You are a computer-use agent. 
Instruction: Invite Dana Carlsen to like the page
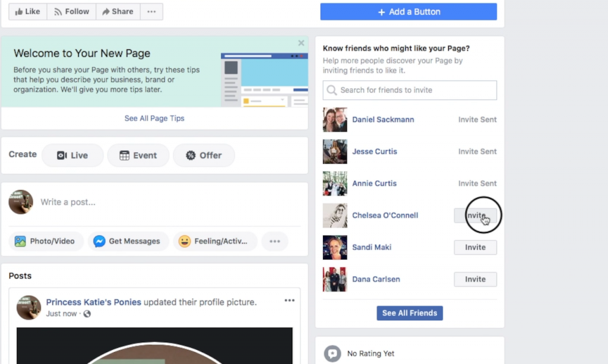pos(475,279)
